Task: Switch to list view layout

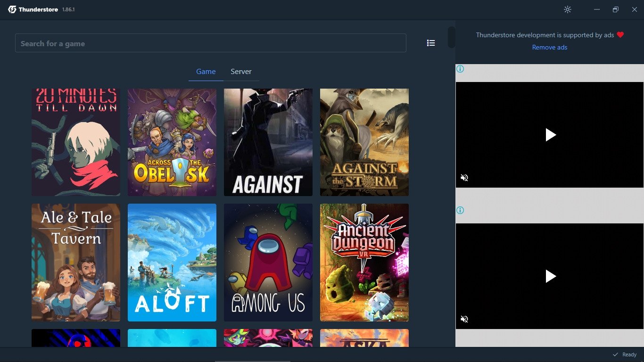Action: coord(430,42)
